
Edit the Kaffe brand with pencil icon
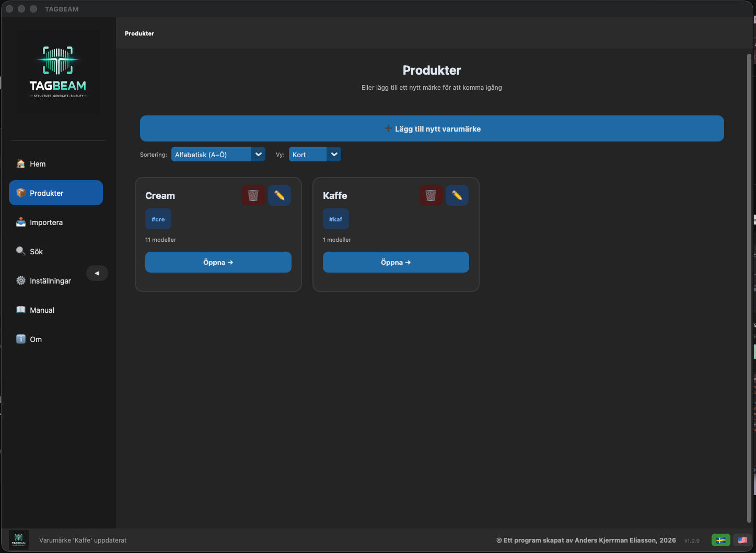click(x=457, y=195)
